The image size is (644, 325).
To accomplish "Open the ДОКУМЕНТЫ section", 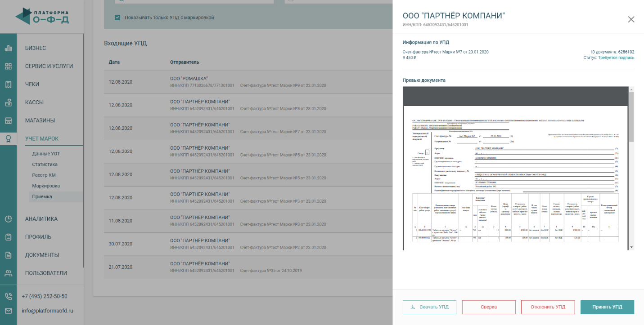I will click(x=42, y=255).
